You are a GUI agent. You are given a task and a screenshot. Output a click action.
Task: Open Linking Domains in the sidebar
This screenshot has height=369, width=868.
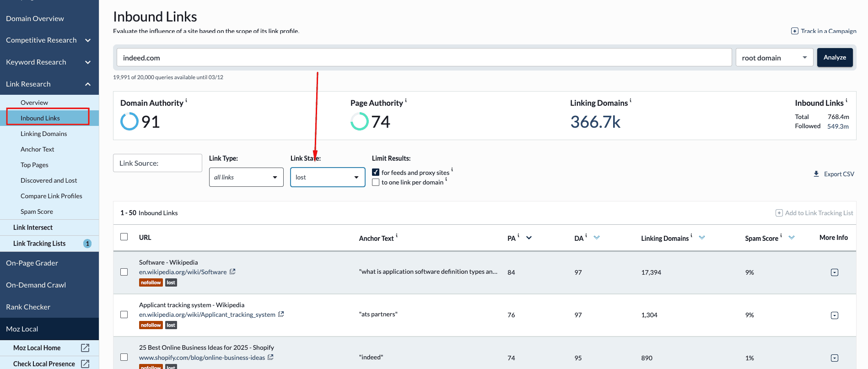[43, 134]
